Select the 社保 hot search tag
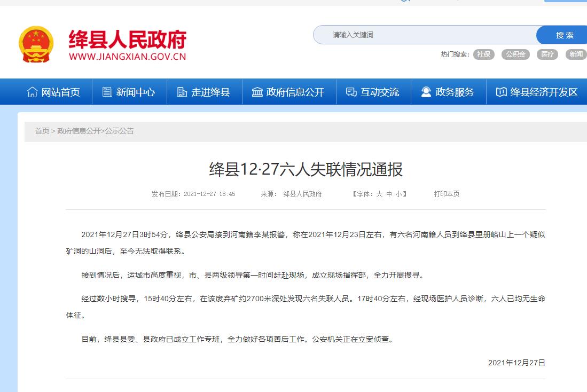This screenshot has height=392, width=587. (483, 54)
